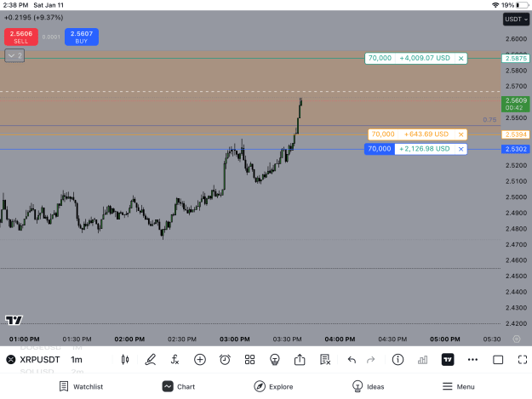
Task: Open the bar chart financials icon
Action: (x=423, y=360)
